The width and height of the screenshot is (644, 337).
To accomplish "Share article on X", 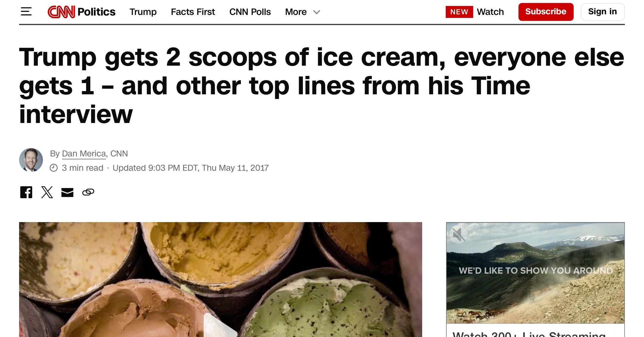I will [x=47, y=192].
